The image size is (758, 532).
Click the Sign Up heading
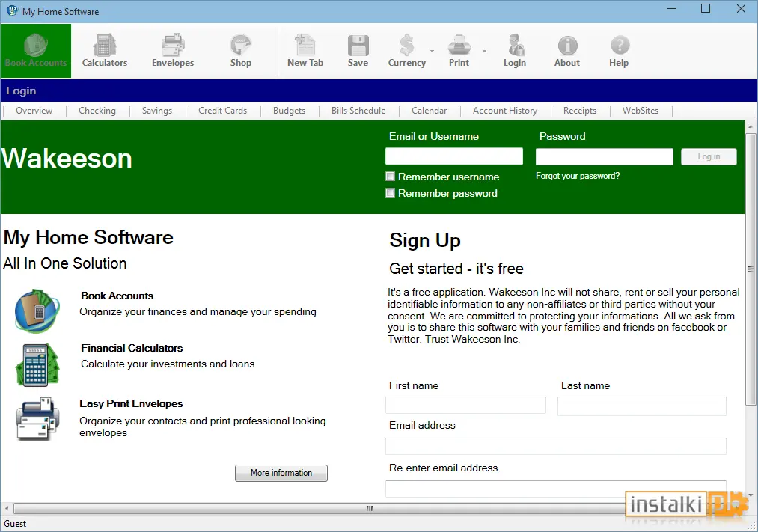pos(425,241)
